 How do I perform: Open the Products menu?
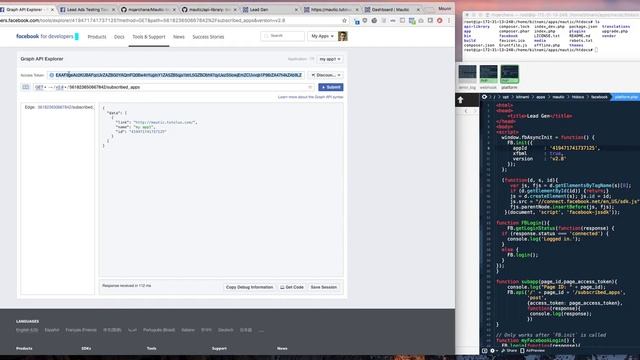pos(97,37)
